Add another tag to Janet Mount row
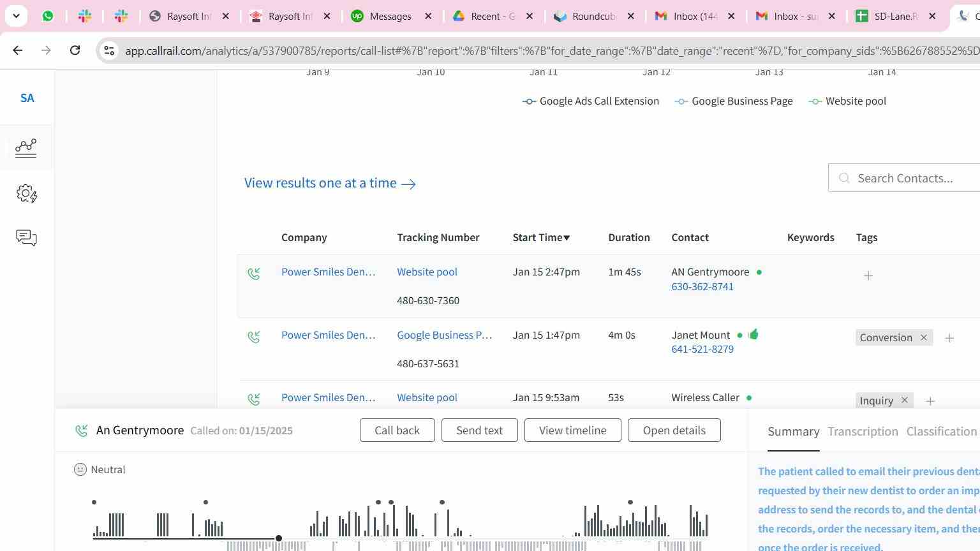 pos(949,338)
